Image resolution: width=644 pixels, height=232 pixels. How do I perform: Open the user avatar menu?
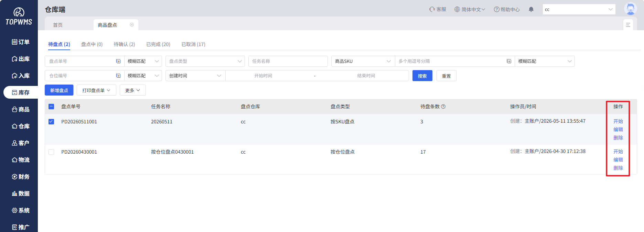(630, 9)
